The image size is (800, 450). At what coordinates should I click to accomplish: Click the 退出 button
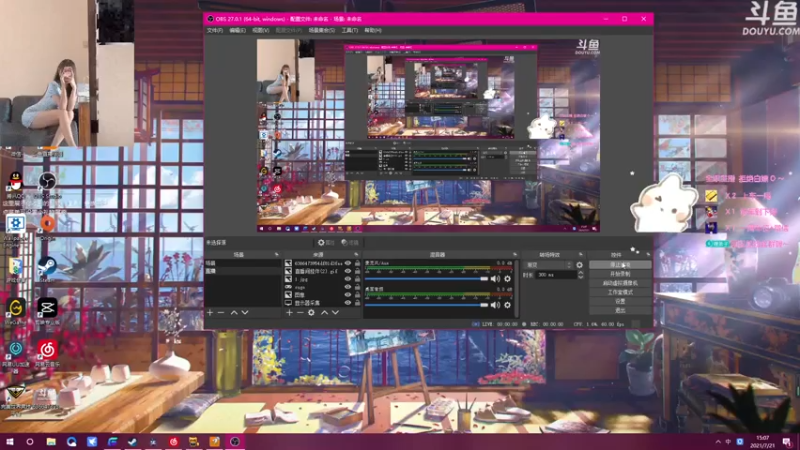pos(620,310)
